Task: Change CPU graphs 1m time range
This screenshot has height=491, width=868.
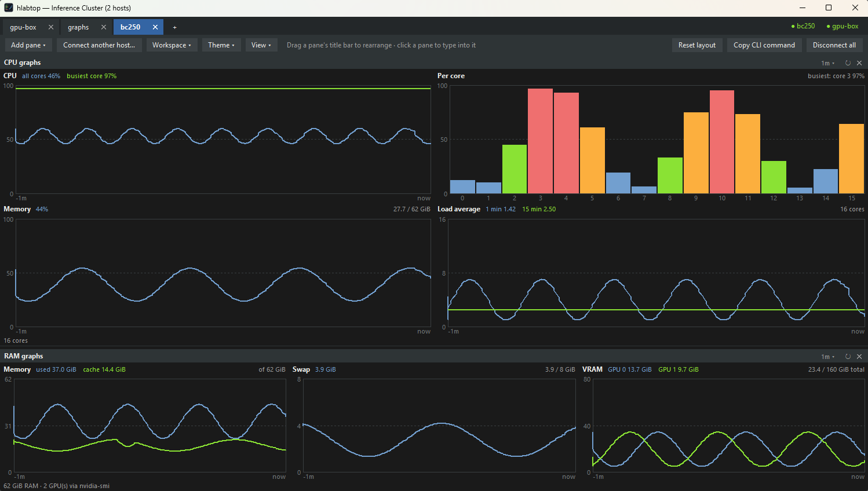Action: pyautogui.click(x=828, y=63)
